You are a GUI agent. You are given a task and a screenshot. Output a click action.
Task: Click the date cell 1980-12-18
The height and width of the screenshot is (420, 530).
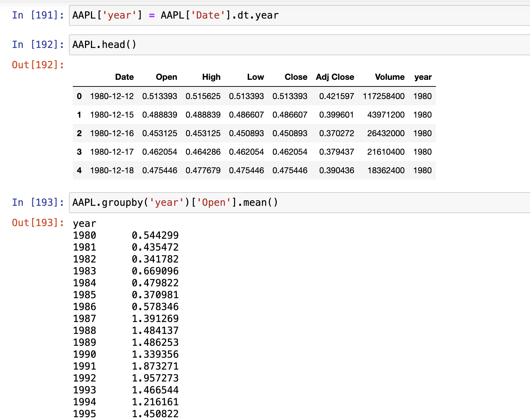coord(112,170)
